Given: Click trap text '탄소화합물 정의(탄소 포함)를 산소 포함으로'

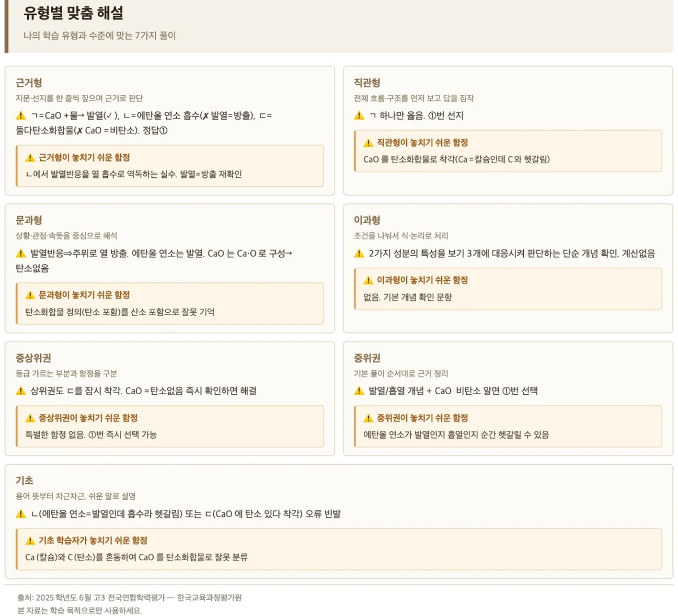Looking at the screenshot, I should click(x=120, y=312).
